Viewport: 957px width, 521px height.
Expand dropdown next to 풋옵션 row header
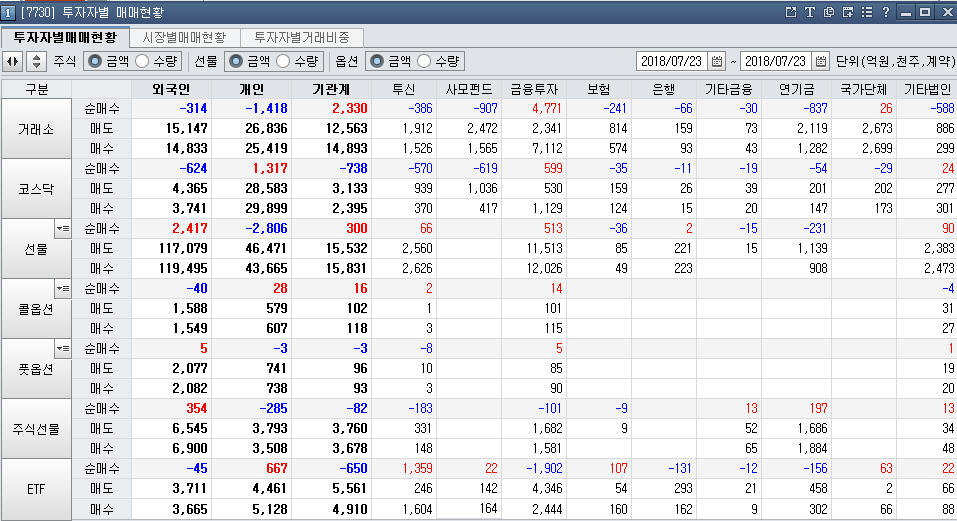coord(62,349)
